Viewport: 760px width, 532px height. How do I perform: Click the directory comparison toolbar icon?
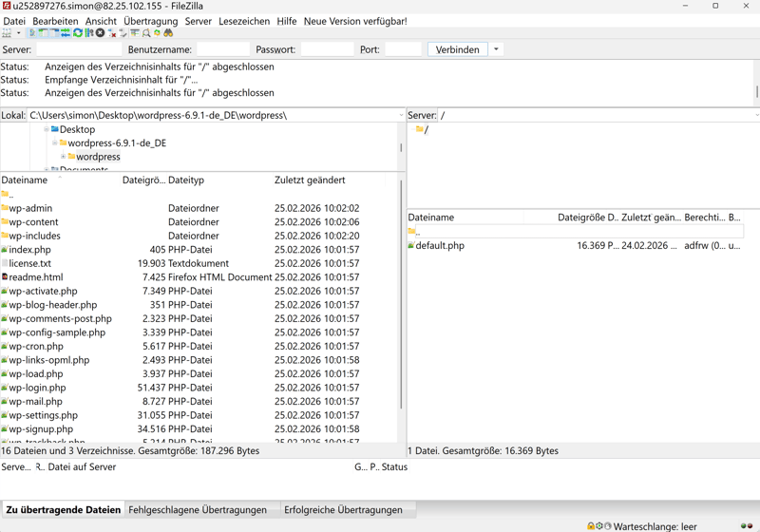click(x=146, y=33)
